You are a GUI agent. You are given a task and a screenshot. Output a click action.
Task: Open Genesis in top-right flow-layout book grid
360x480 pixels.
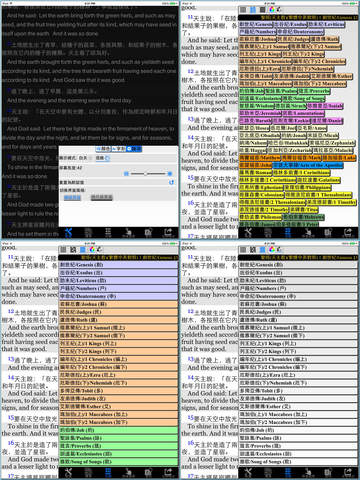coord(256,25)
